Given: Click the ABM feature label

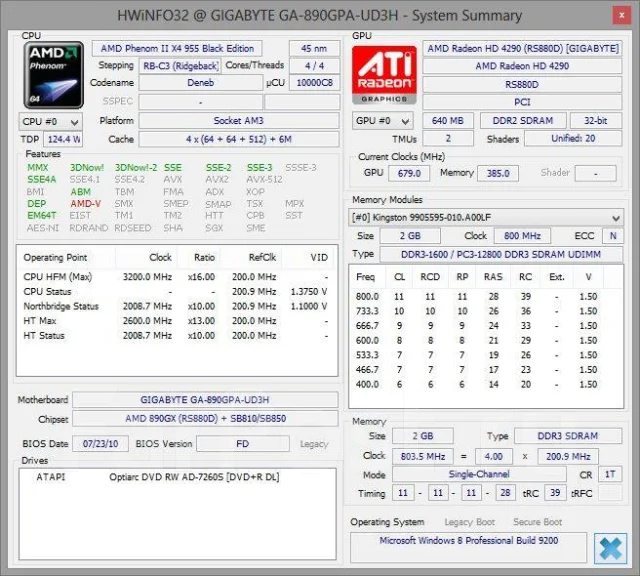Looking at the screenshot, I should click(x=80, y=192).
